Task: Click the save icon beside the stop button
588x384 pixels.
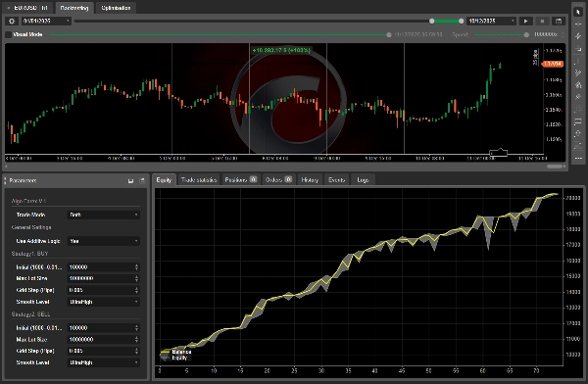Action: point(559,21)
